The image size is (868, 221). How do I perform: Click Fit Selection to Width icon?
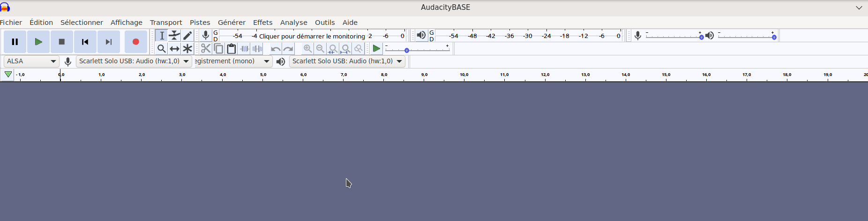333,48
